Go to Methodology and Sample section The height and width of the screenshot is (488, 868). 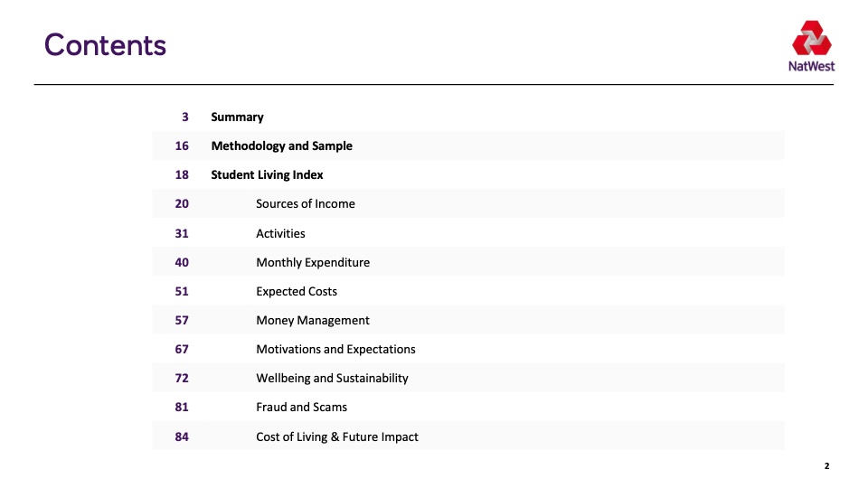pos(281,145)
